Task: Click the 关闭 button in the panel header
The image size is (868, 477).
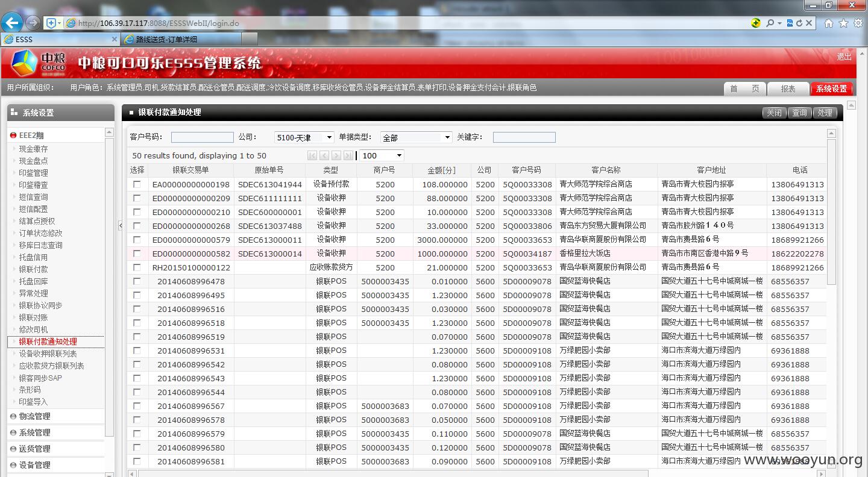Action: pyautogui.click(x=774, y=113)
